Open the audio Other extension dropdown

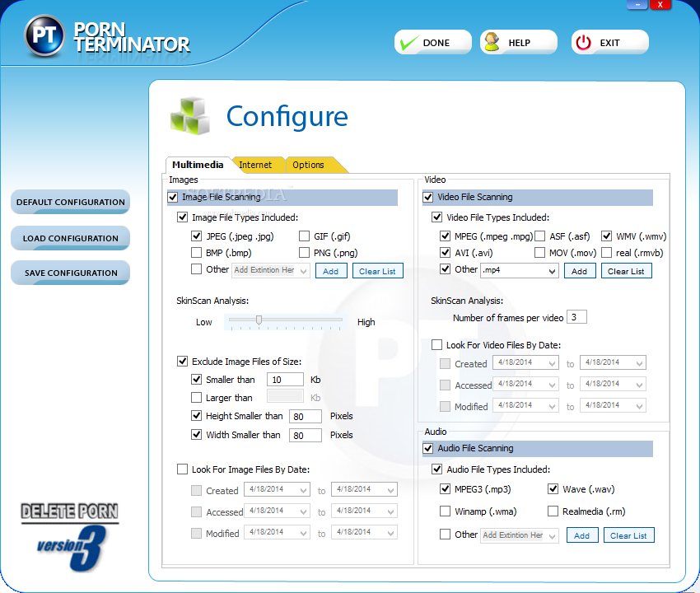point(553,536)
